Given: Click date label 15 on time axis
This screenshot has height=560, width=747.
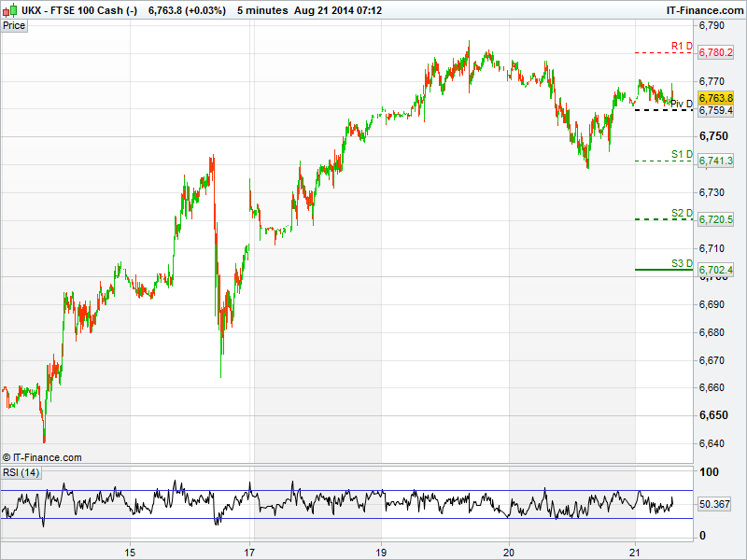Looking at the screenshot, I should click(x=131, y=551).
